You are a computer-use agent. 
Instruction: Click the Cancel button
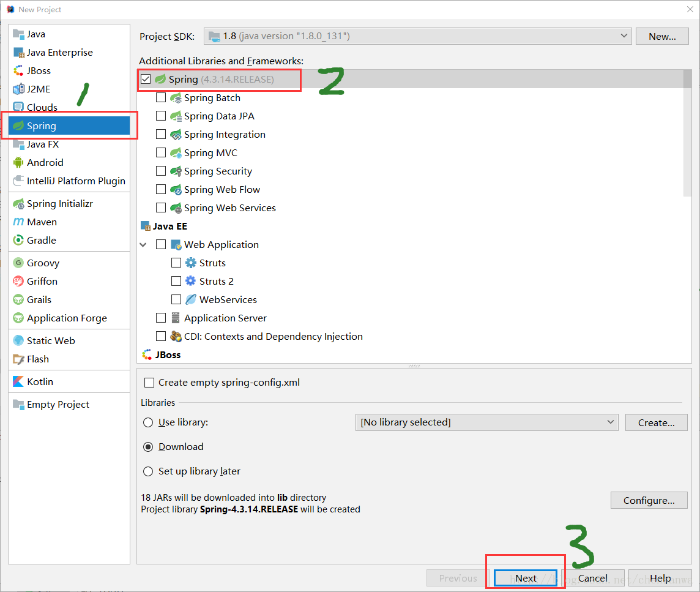coord(592,578)
